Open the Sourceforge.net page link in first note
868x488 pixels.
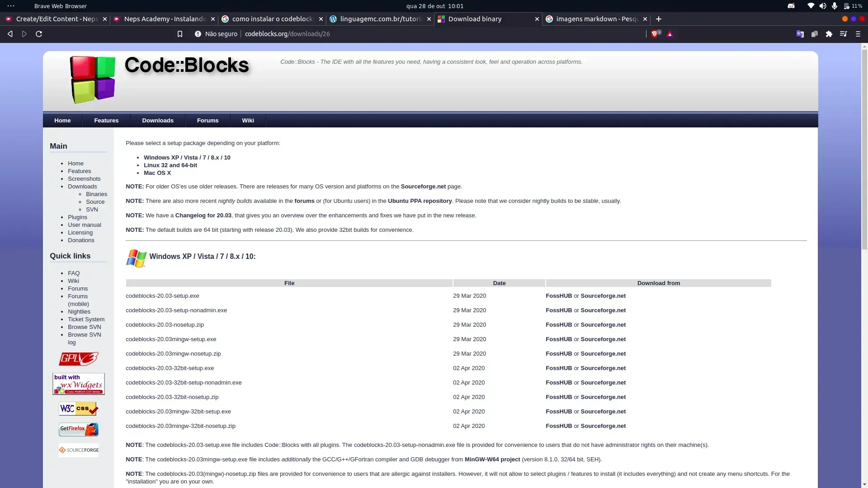click(x=423, y=187)
